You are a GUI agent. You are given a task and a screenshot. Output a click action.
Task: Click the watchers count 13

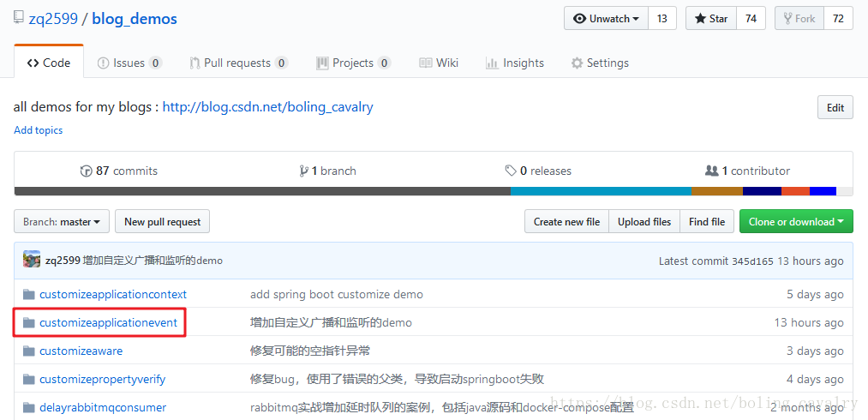point(662,18)
